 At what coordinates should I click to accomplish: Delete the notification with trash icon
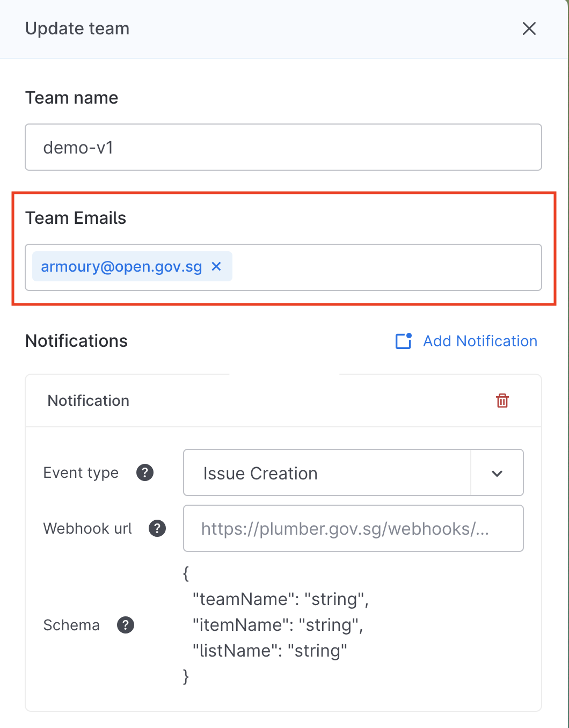click(502, 401)
